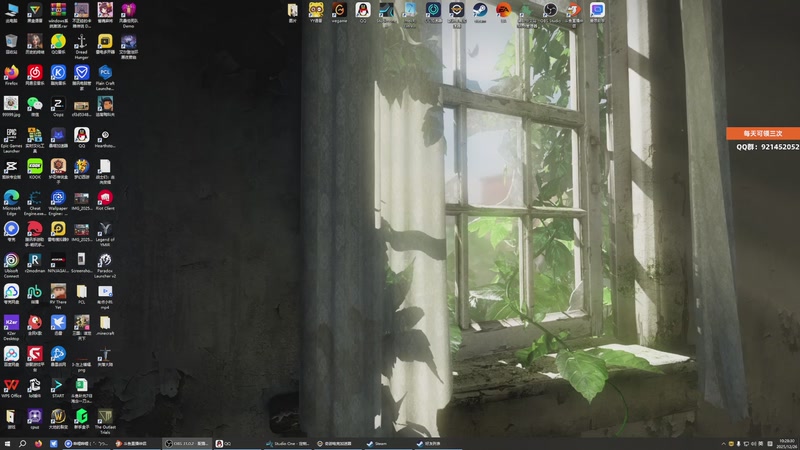Open taskbar search magnifier

pos(22,443)
